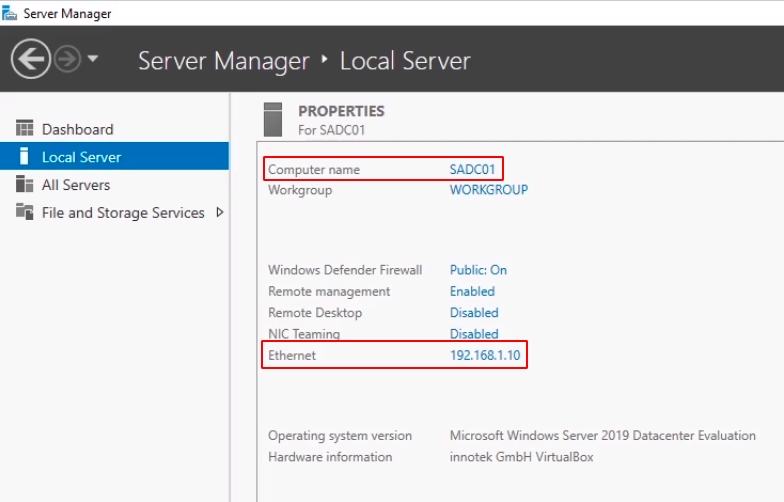This screenshot has width=784, height=502.
Task: Click NIC Teaming Disabled link
Action: tap(474, 334)
